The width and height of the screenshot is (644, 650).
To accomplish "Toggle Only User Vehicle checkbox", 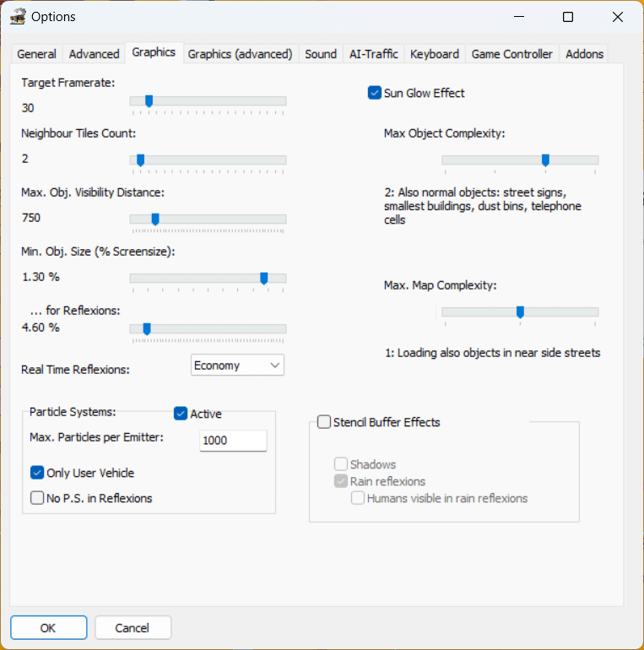I will pyautogui.click(x=37, y=473).
